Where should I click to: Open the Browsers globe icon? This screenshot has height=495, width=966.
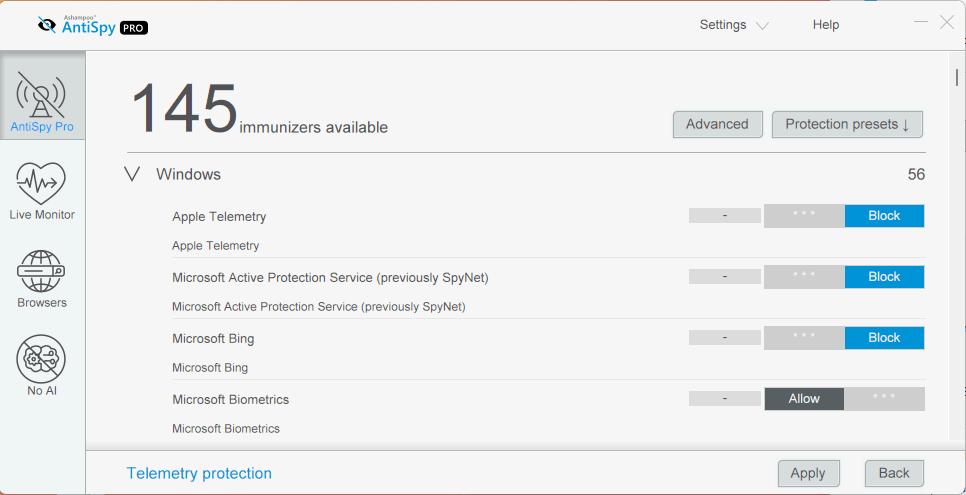click(x=42, y=271)
